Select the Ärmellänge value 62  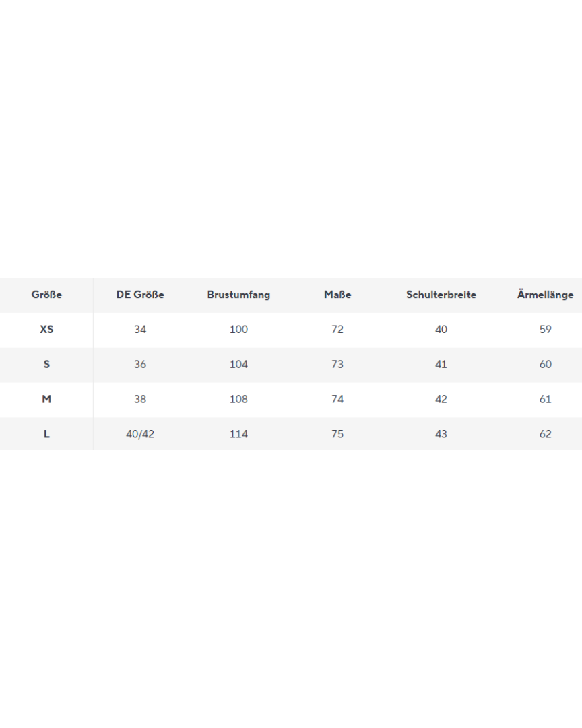click(x=545, y=435)
